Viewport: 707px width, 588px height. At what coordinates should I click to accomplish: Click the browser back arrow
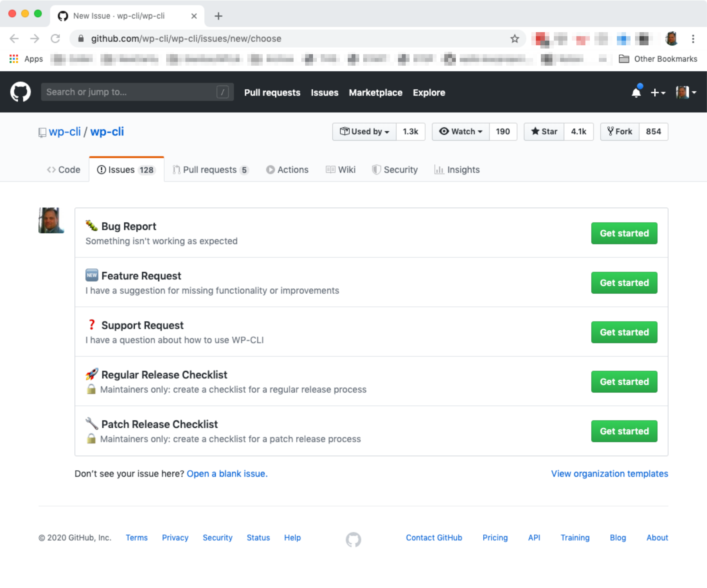pyautogui.click(x=14, y=38)
